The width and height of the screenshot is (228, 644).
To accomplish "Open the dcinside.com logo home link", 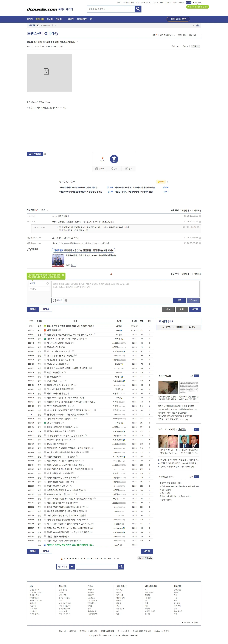I will (42, 9).
